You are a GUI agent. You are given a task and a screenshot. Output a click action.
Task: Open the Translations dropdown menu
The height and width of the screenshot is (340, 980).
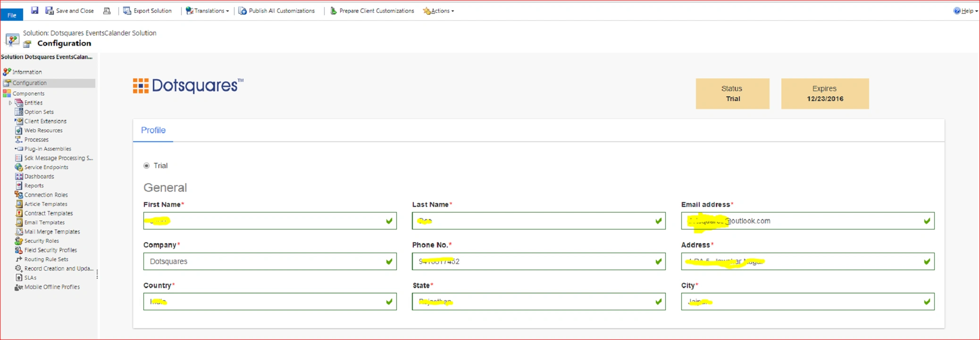tap(208, 11)
